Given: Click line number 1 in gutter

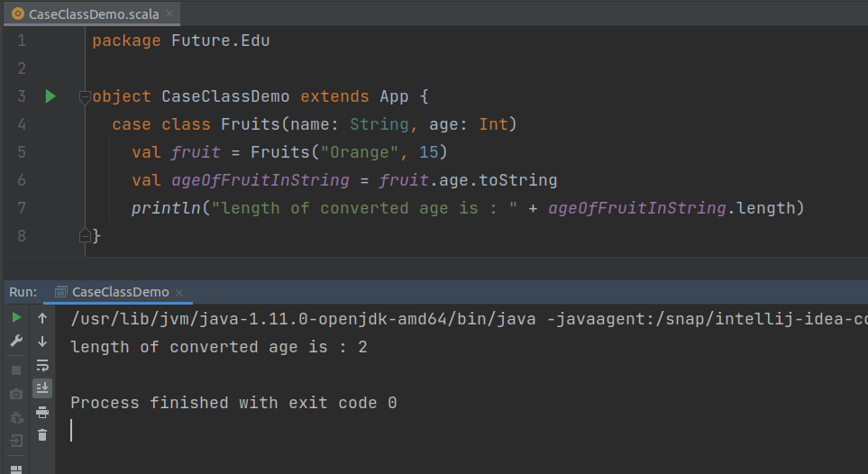Looking at the screenshot, I should [22, 41].
